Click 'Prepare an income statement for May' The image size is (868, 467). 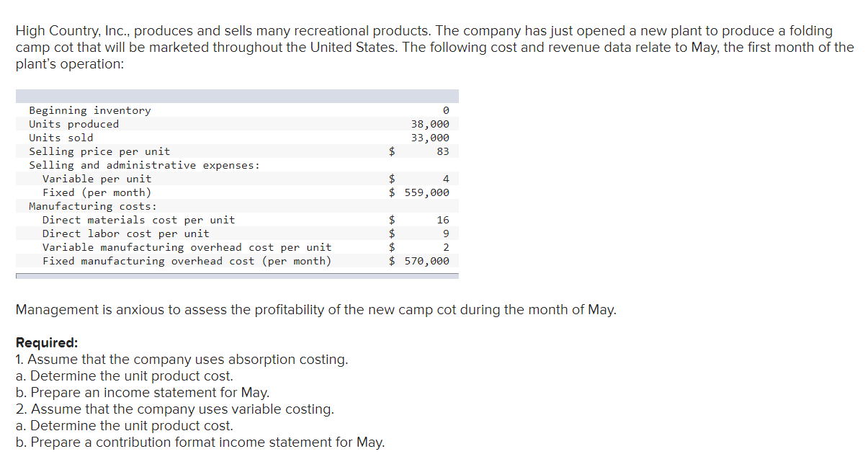(143, 393)
